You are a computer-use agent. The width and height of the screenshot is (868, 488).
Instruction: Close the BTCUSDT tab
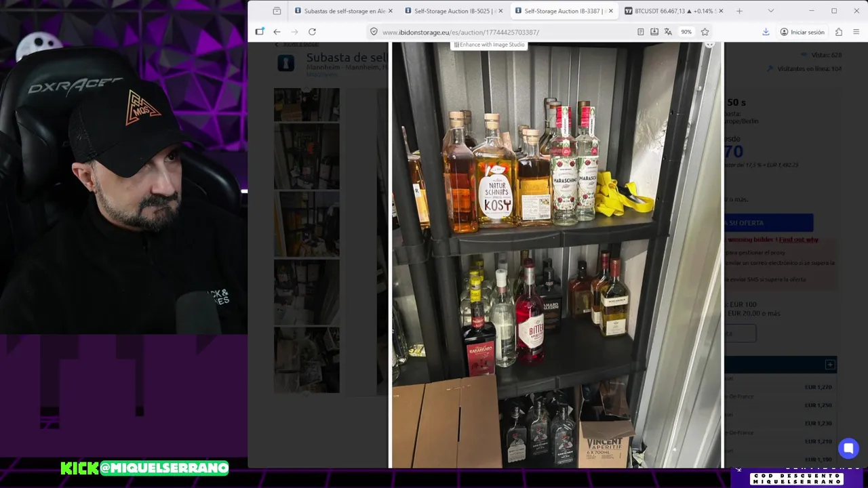coord(721,11)
